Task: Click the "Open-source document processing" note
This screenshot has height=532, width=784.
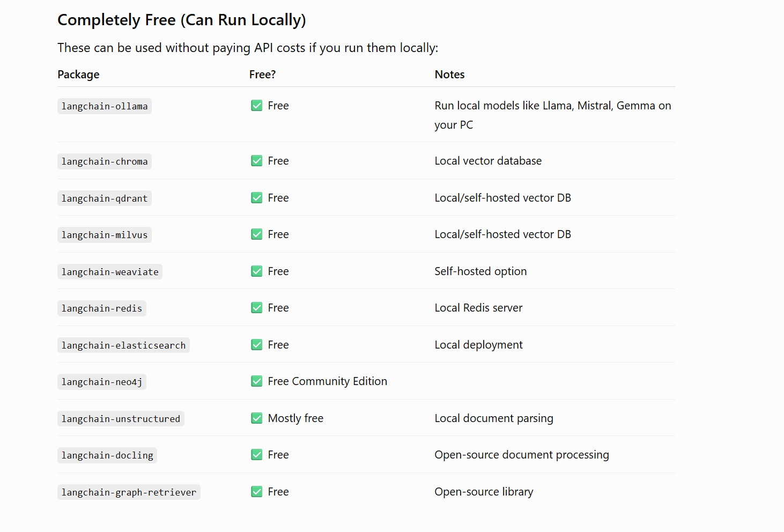Action: [522, 455]
